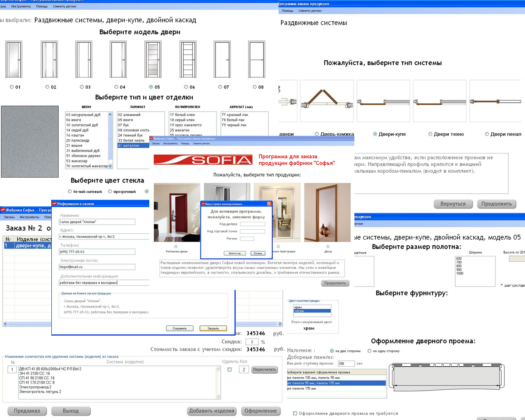This screenshot has width=525, height=420.
Task: Click the opening depth field showing 350
Action: (346, 363)
